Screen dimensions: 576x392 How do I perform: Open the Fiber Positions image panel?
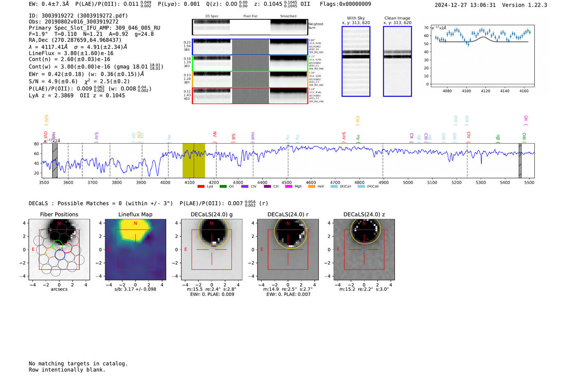click(x=59, y=250)
